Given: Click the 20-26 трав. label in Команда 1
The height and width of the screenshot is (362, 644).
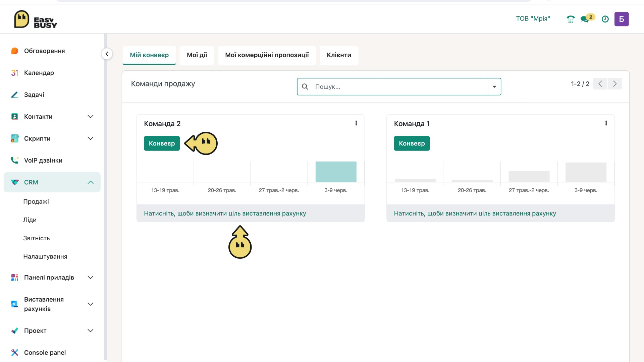Looking at the screenshot, I should point(472,190).
